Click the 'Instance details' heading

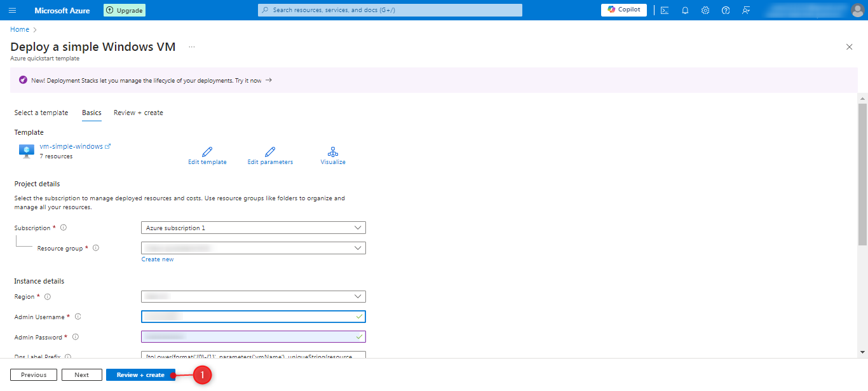point(39,281)
